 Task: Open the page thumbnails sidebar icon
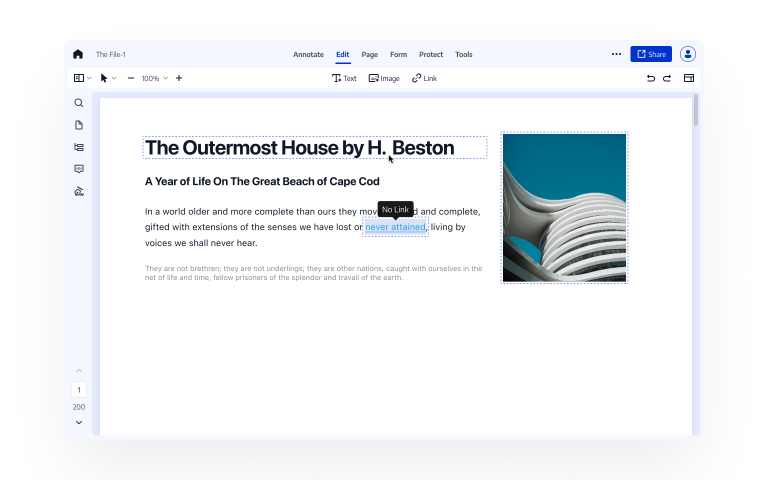[x=79, y=125]
